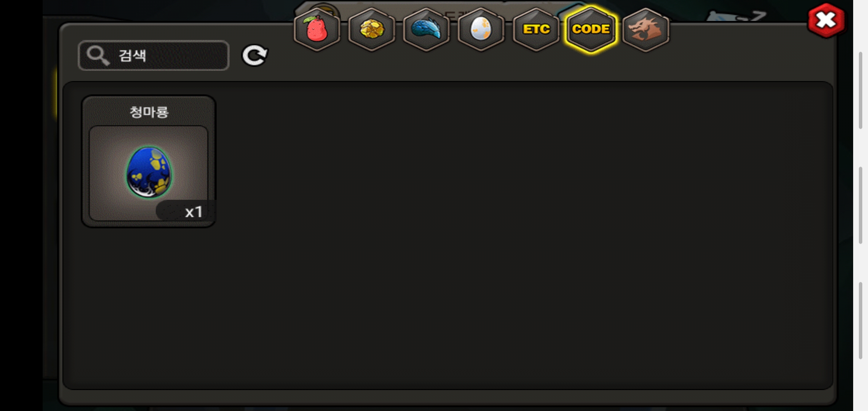The image size is (868, 411).
Task: Focus the 검색 search input field
Action: point(153,56)
